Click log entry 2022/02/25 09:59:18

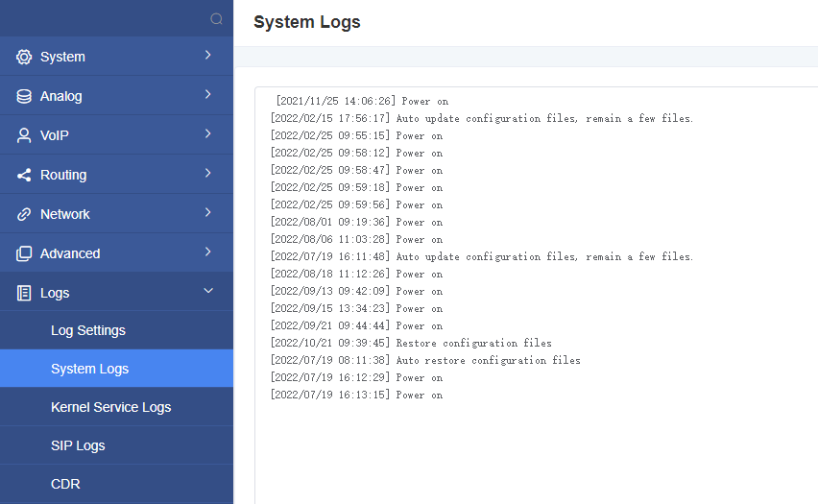356,187
